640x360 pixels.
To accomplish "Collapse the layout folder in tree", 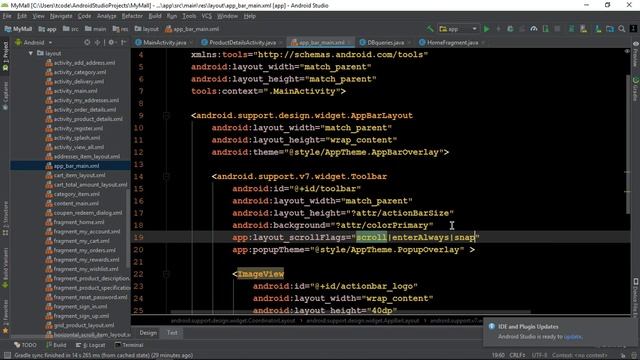I will click(31, 53).
